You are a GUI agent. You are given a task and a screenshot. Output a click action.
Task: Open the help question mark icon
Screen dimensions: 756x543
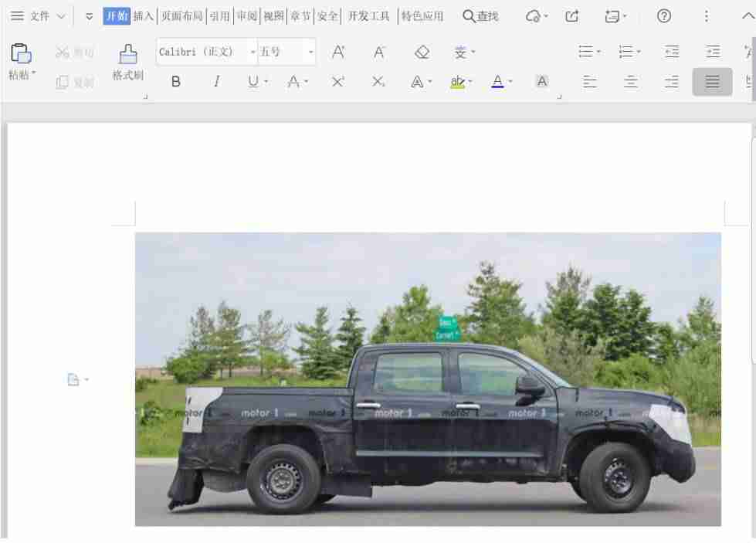[664, 16]
